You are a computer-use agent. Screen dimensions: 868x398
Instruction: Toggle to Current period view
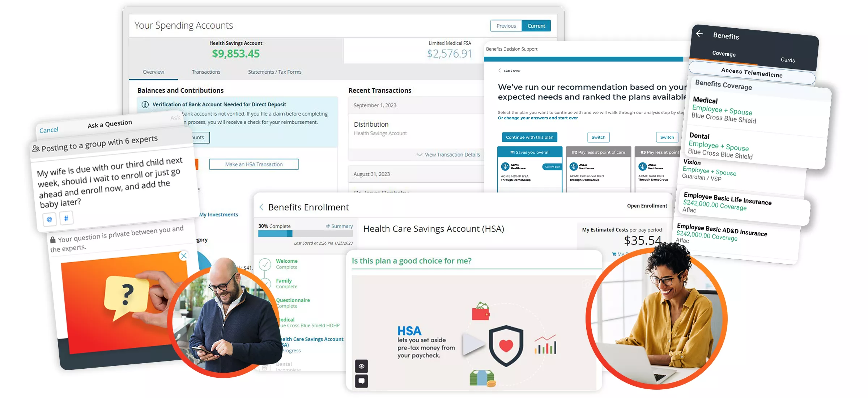(534, 25)
